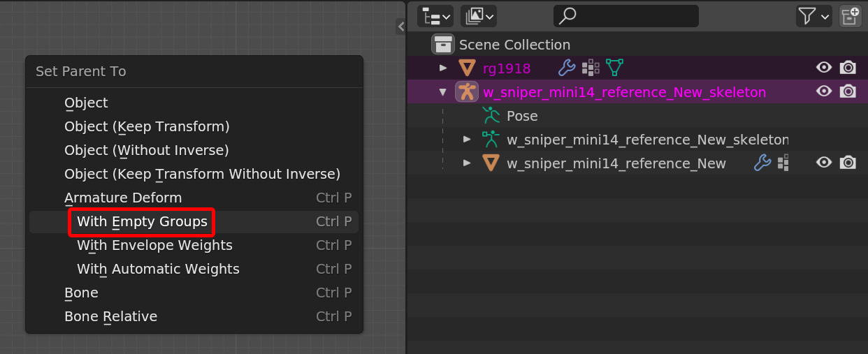Click the outliner search field
Viewport: 868px width, 354px height.
[625, 16]
